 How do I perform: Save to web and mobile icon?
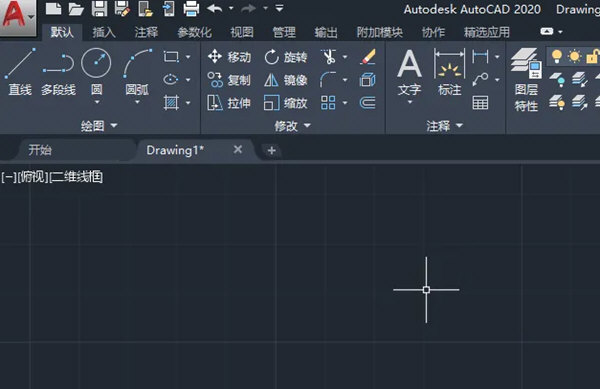pos(168,8)
